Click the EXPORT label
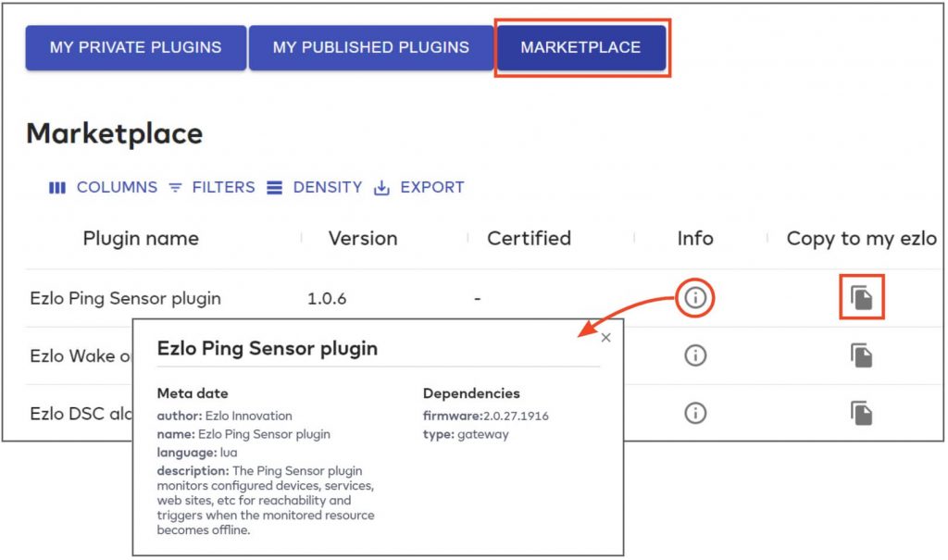The image size is (948, 560). (430, 187)
